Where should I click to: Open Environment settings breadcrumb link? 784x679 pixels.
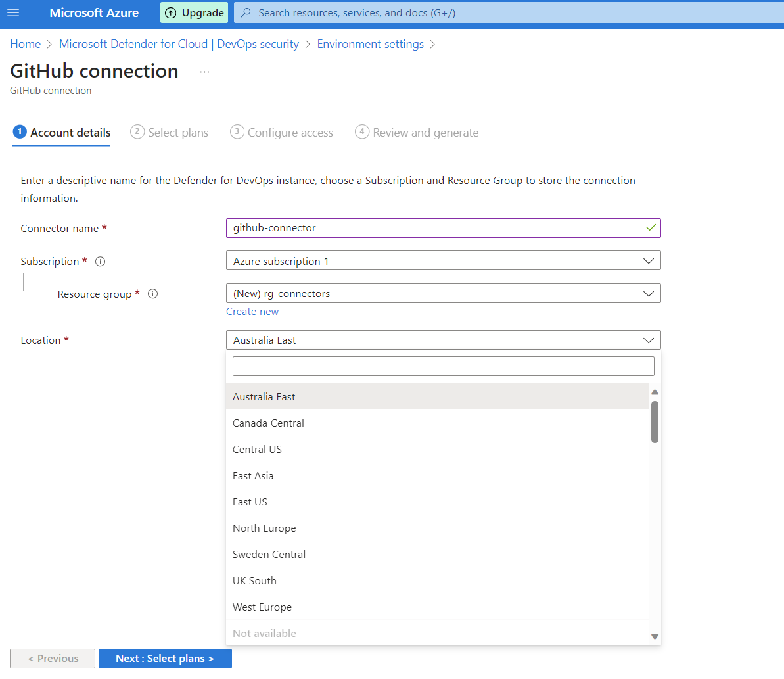coord(370,44)
